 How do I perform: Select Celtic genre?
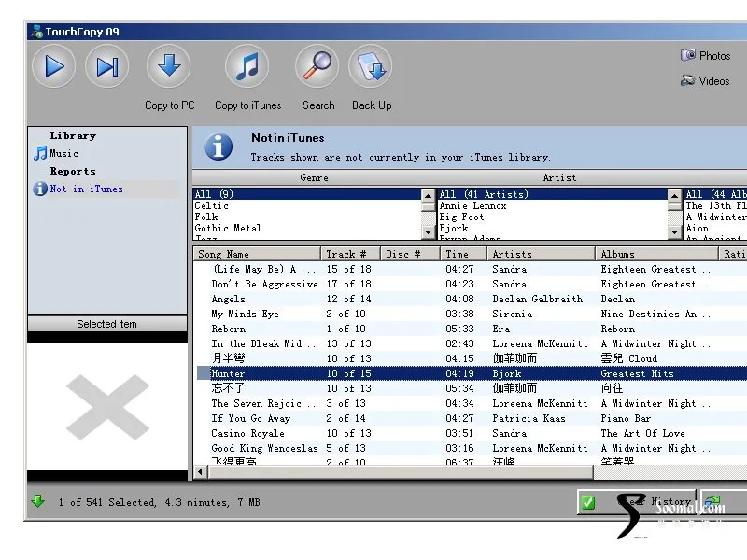212,205
